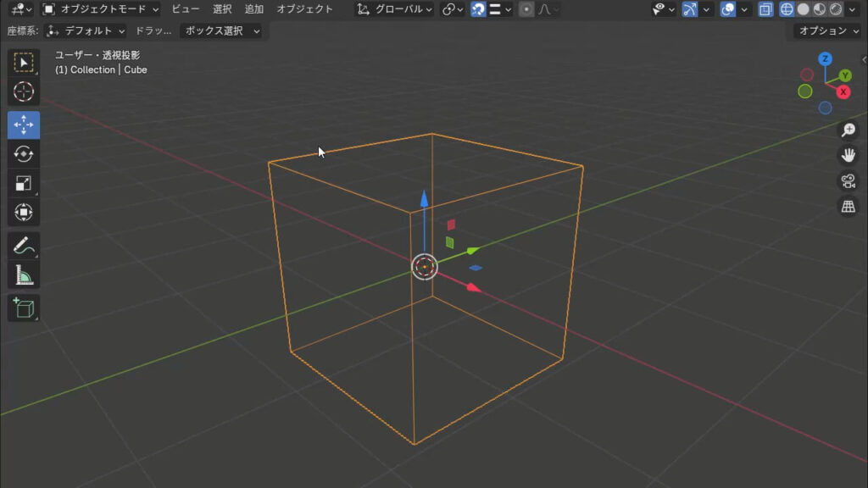Open the デフォルト coordinate system dropdown

coord(86,31)
